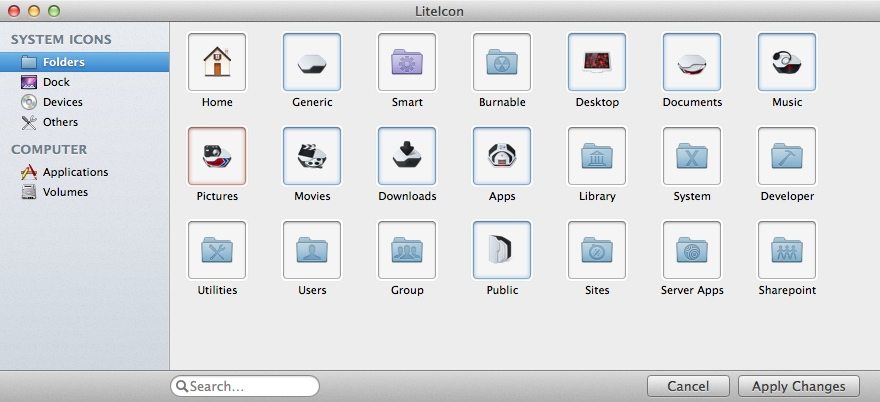Open the Folders category in sidebar
880x402 pixels.
84,62
